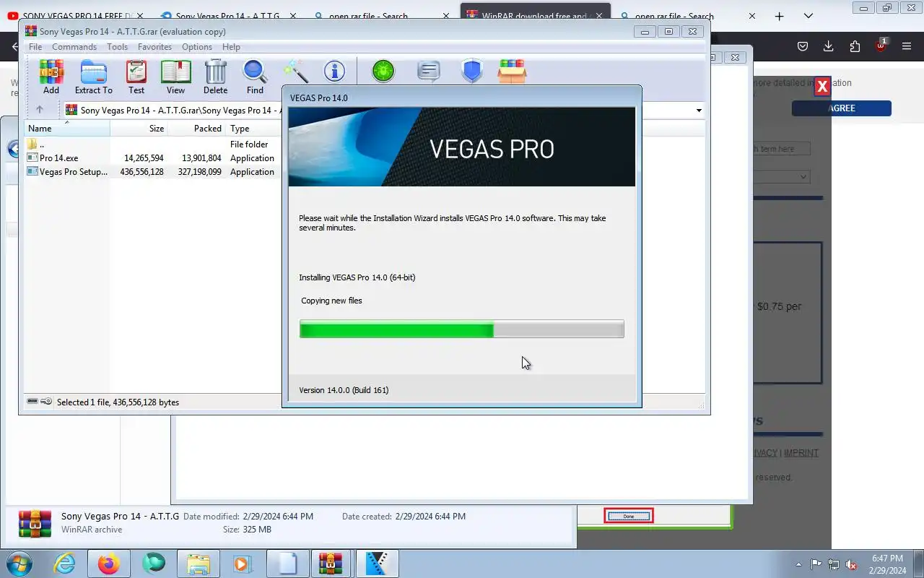Click the Comment icon in WinRAR toolbar
Viewport: 924px width, 578px height.
[x=428, y=71]
